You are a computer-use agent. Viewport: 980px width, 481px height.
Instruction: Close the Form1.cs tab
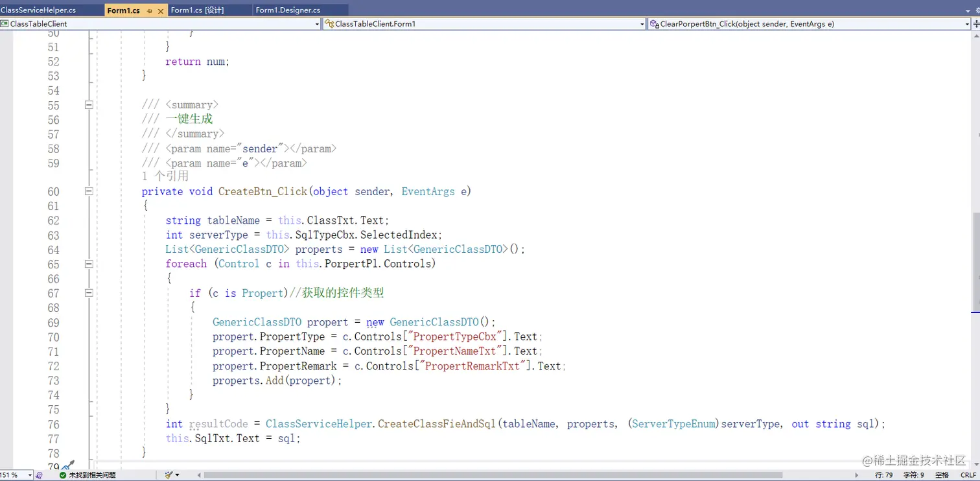[x=161, y=11]
